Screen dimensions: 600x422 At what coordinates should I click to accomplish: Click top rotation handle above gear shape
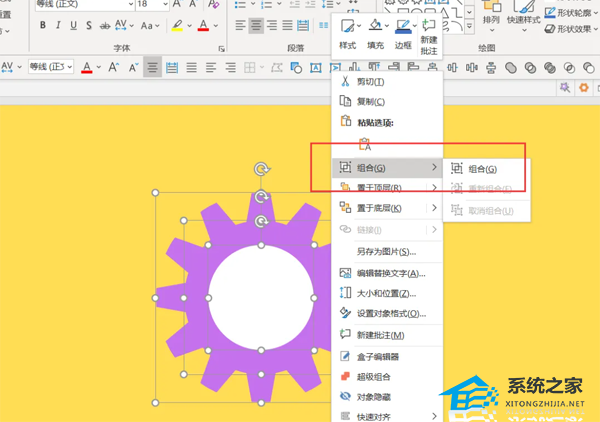click(x=262, y=168)
